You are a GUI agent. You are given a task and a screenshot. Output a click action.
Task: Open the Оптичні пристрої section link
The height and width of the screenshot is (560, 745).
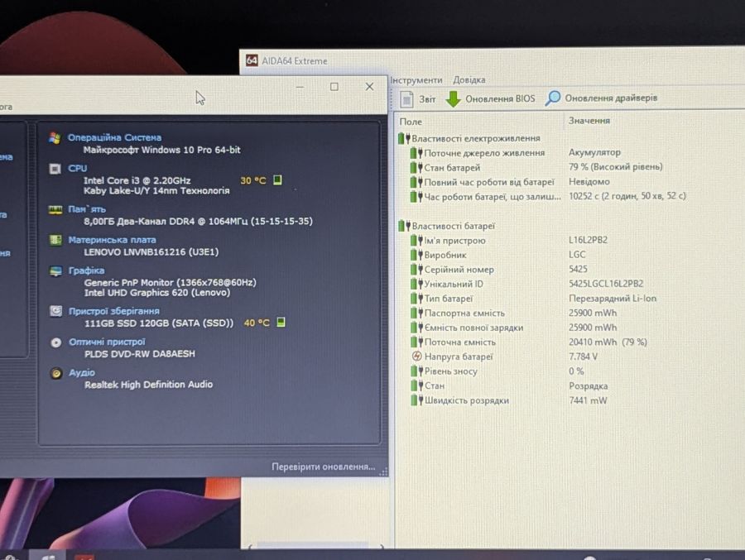[107, 342]
